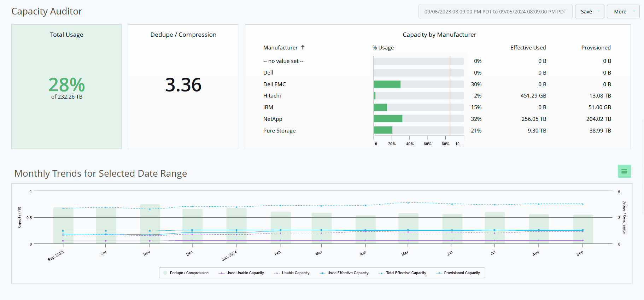
Task: Select the Pure Storage manufacturer row
Action: [437, 130]
